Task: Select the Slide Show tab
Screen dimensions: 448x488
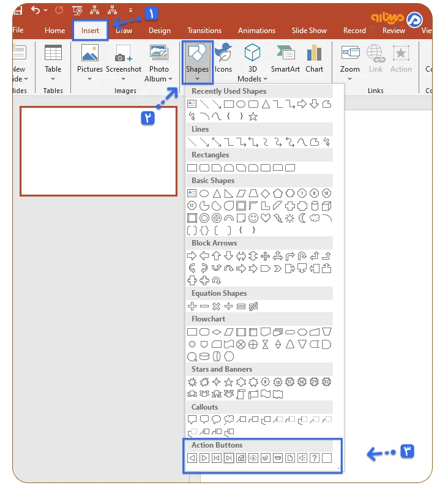Action: pos(309,31)
